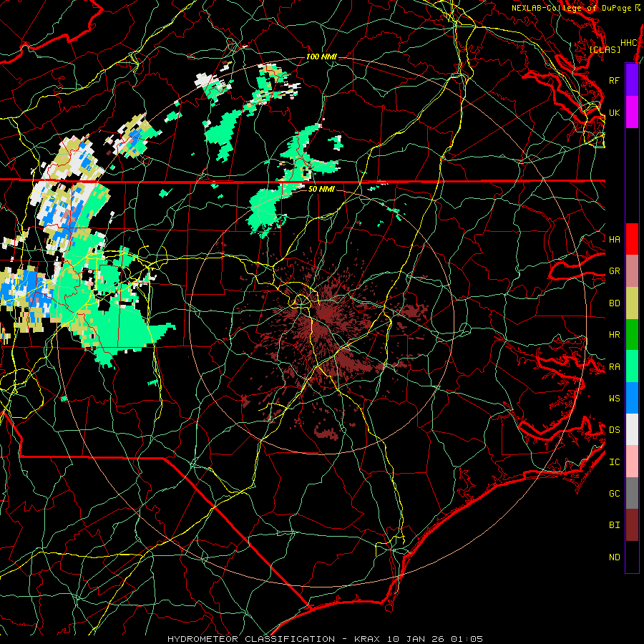Screen dimensions: 644x644
Task: Click the GR pink-brown legend swatch
Action: pyautogui.click(x=632, y=271)
